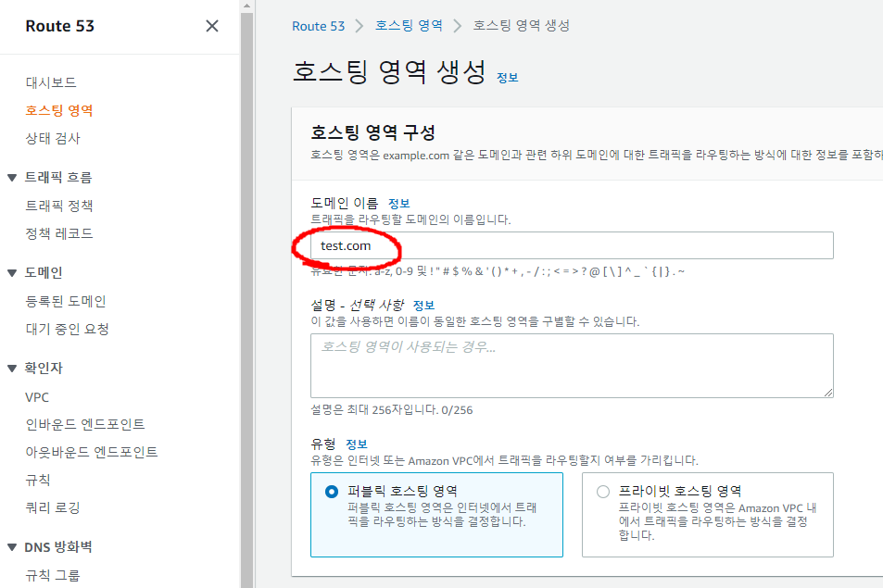Open 정보 link beside page title
The image size is (883, 588).
point(508,78)
